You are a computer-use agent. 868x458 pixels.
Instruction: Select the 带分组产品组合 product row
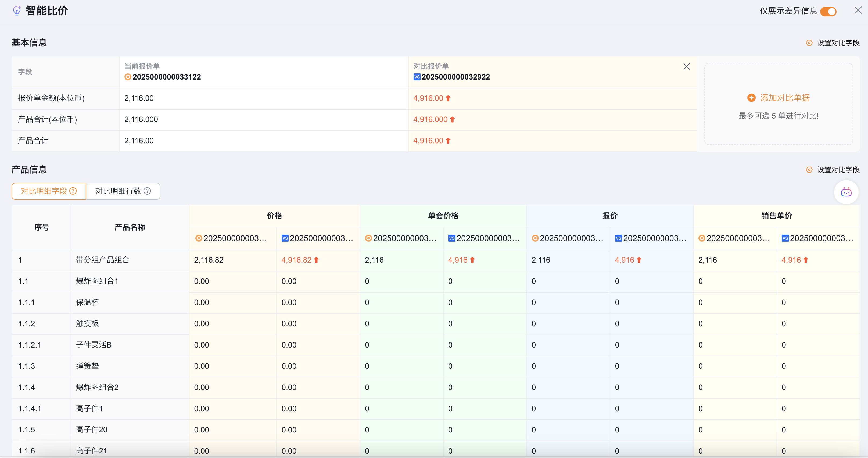pyautogui.click(x=103, y=260)
